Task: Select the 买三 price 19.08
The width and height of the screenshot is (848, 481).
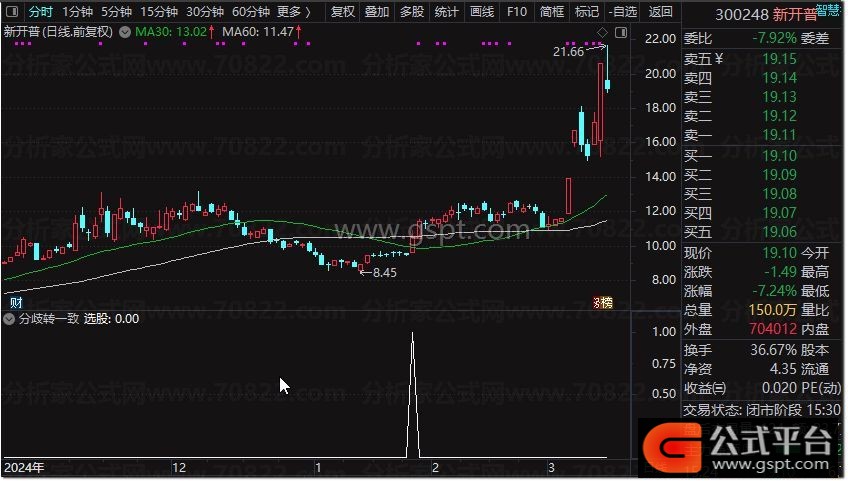Action: [x=779, y=194]
